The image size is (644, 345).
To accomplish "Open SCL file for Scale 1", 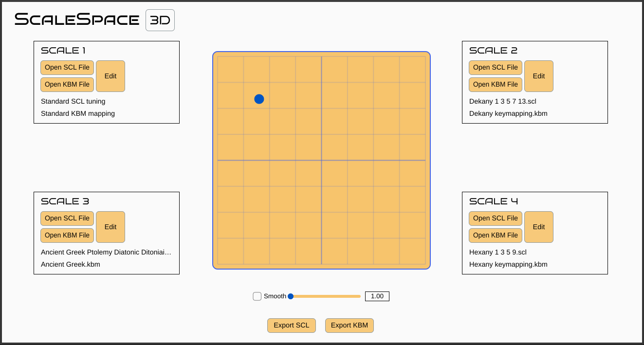I will [67, 68].
